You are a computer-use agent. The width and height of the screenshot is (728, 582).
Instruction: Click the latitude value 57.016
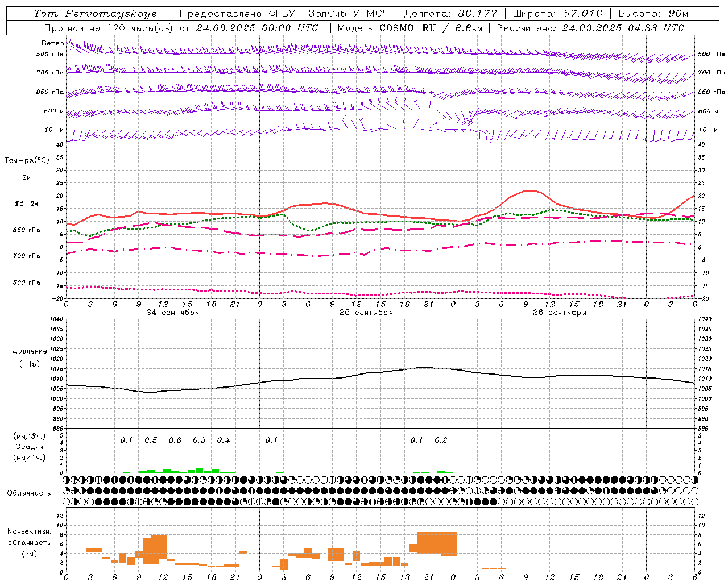coord(582,14)
